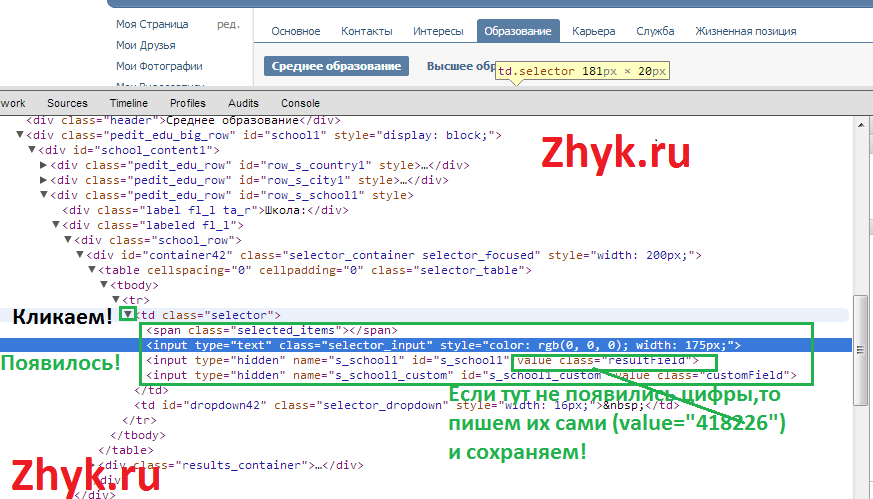Switch to the Контакты tab
This screenshot has height=499, width=873.
point(366,32)
